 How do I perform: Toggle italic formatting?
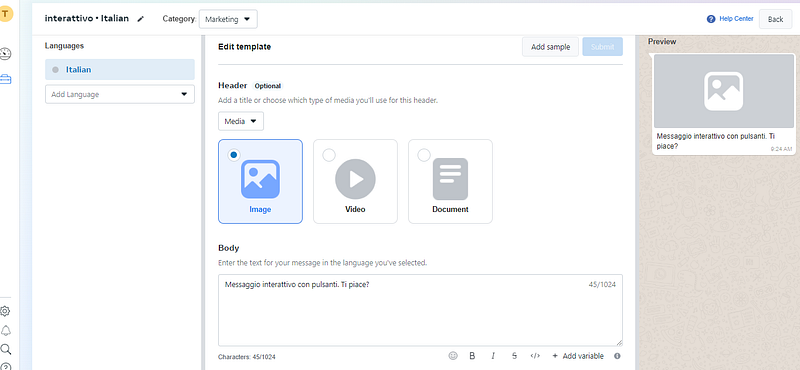tap(493, 356)
